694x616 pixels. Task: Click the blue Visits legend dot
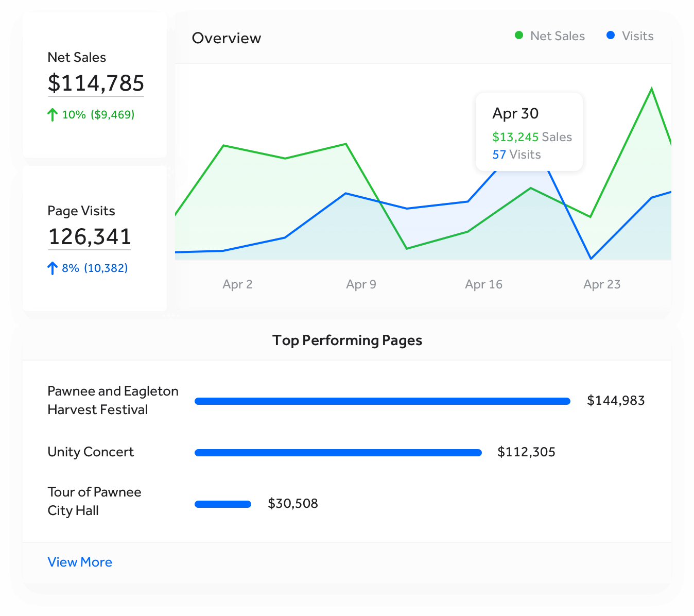[x=611, y=35]
